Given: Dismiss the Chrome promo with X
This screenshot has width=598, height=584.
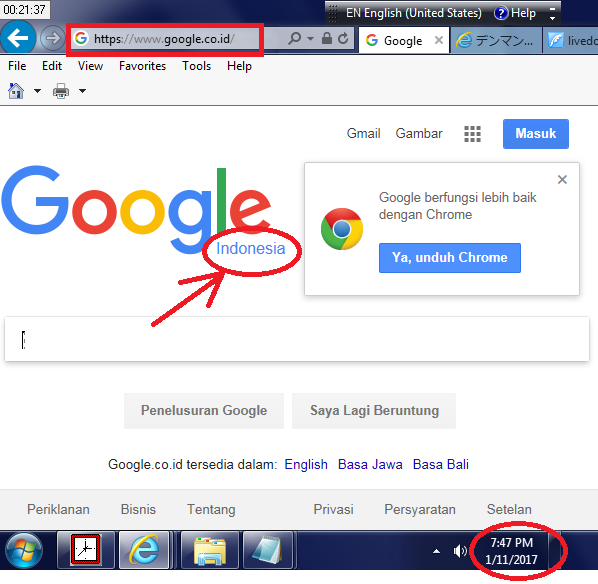Looking at the screenshot, I should 562,179.
